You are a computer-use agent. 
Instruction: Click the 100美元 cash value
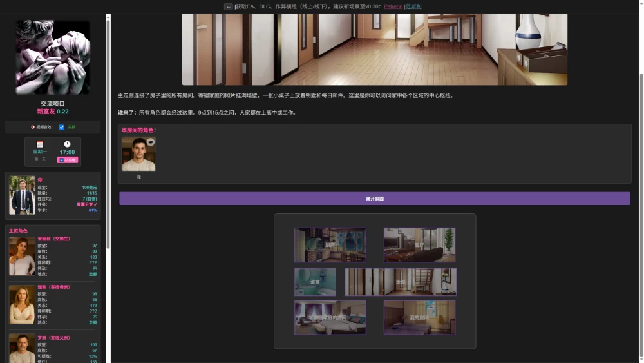pyautogui.click(x=90, y=187)
